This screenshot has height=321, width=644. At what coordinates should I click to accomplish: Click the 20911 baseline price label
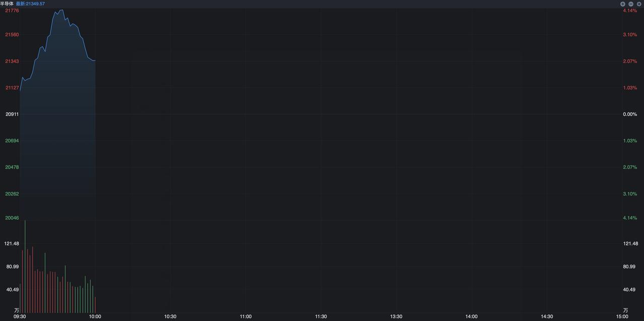(x=12, y=114)
